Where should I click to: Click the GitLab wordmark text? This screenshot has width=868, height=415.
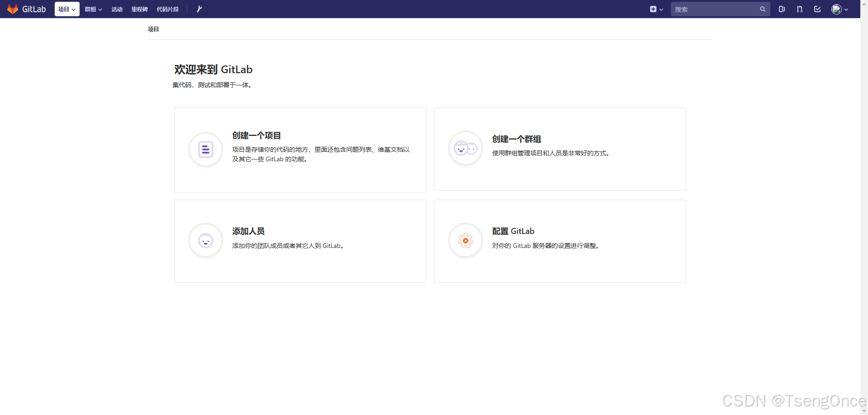pyautogui.click(x=34, y=9)
